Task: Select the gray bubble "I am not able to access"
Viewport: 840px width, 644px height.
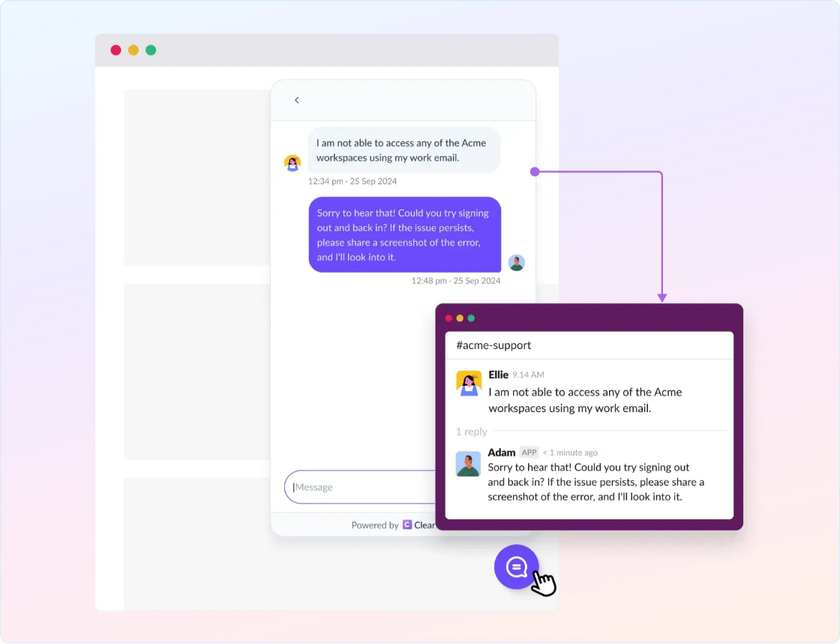Action: coord(404,150)
